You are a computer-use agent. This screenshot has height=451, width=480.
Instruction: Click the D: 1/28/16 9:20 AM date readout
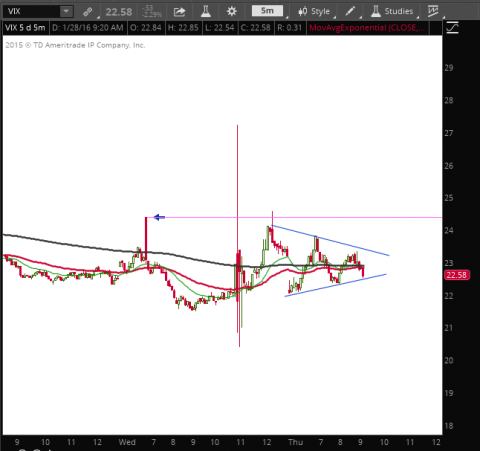88,28
